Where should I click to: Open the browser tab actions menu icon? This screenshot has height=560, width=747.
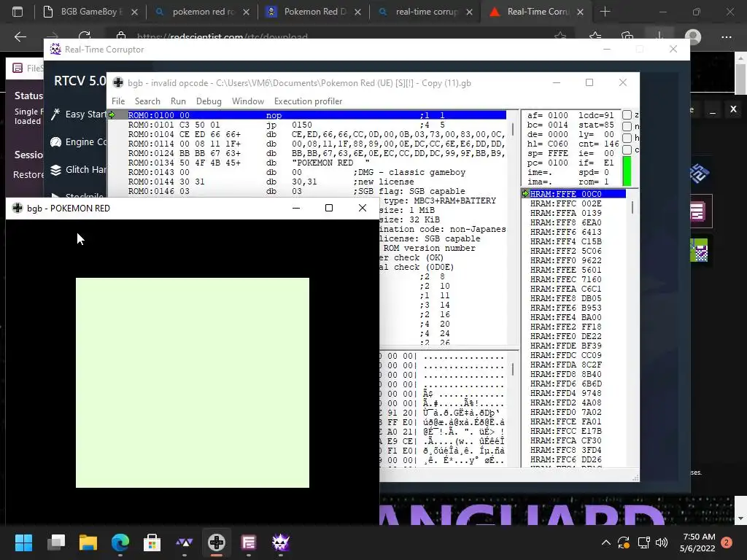18,12
